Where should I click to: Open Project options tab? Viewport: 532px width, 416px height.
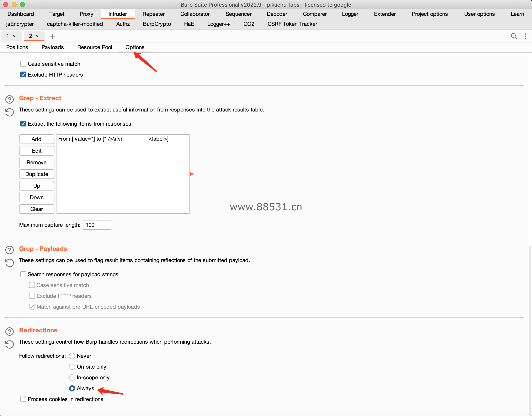[x=430, y=14]
